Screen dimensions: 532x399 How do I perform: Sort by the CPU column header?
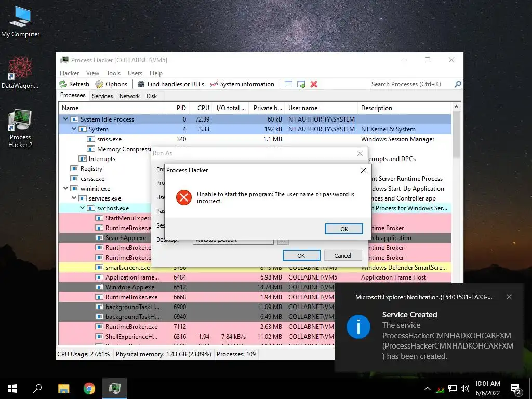(201, 108)
